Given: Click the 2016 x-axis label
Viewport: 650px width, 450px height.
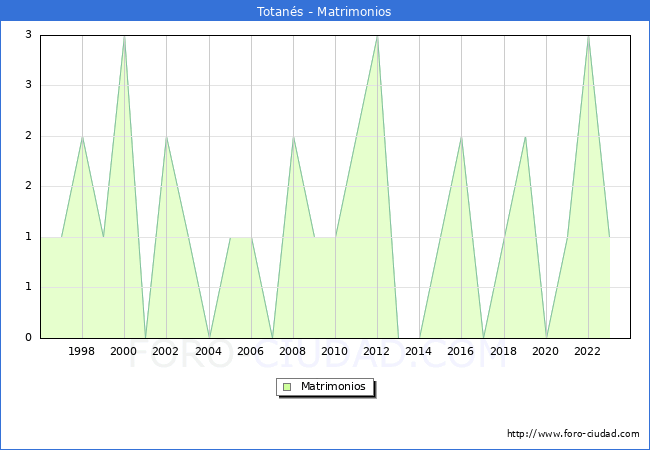Looking at the screenshot, I should 461,351.
